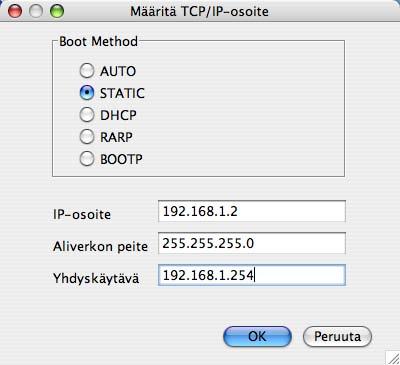Switch boot method to BOOTP

87,159
